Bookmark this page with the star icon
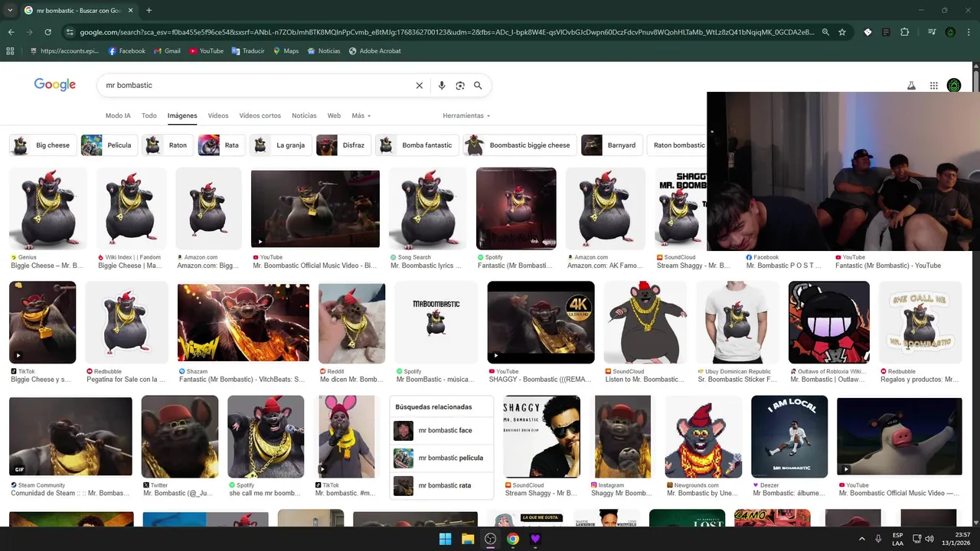Viewport: 980px width, 551px height. (x=842, y=32)
